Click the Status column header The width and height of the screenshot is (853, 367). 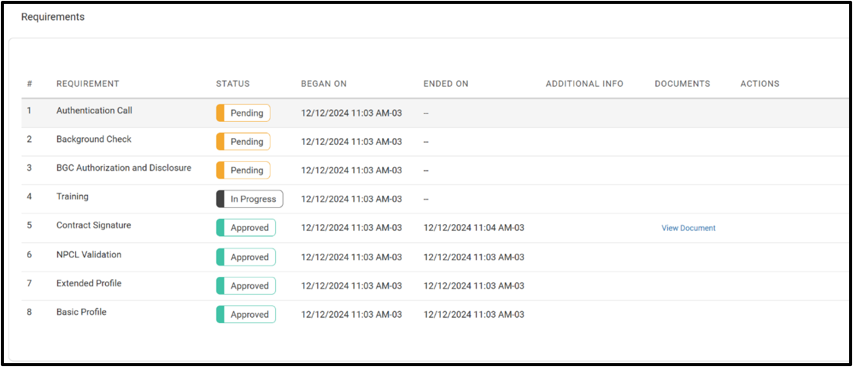pyautogui.click(x=233, y=84)
